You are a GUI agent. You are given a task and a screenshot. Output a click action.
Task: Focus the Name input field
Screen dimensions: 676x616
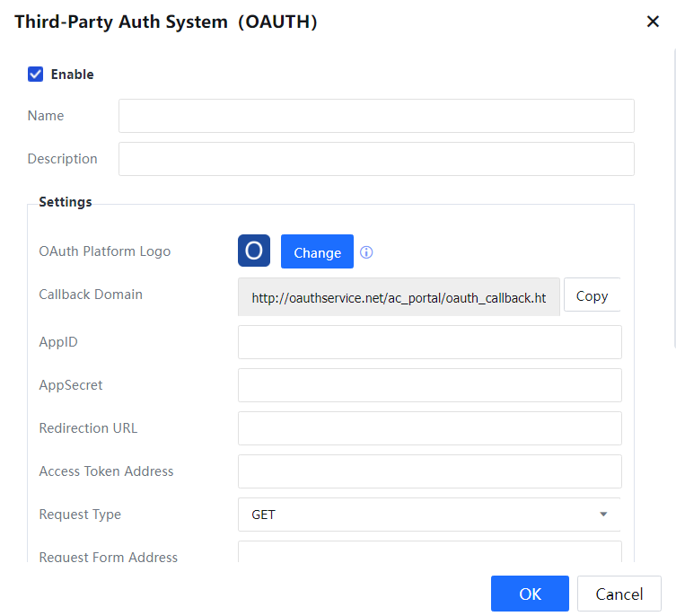point(376,116)
